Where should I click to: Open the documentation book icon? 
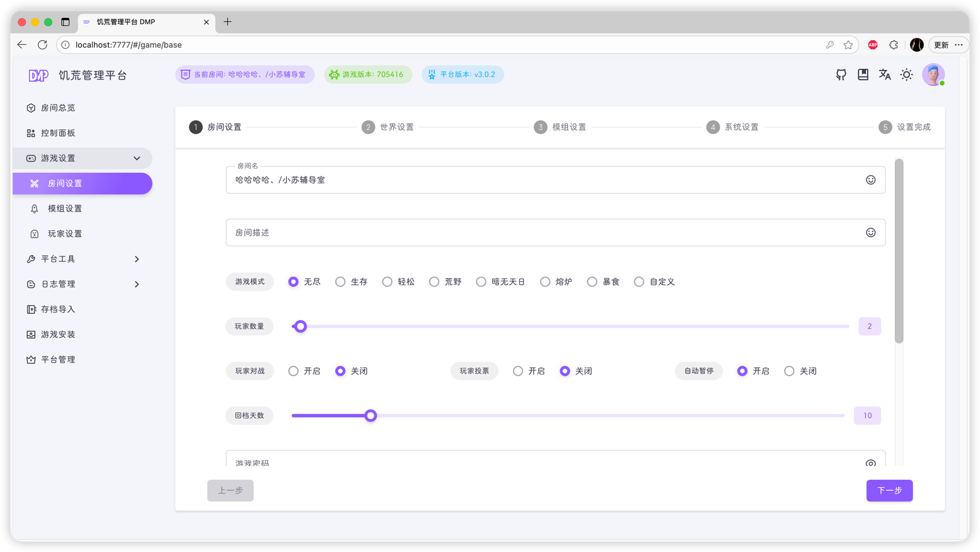click(x=863, y=74)
